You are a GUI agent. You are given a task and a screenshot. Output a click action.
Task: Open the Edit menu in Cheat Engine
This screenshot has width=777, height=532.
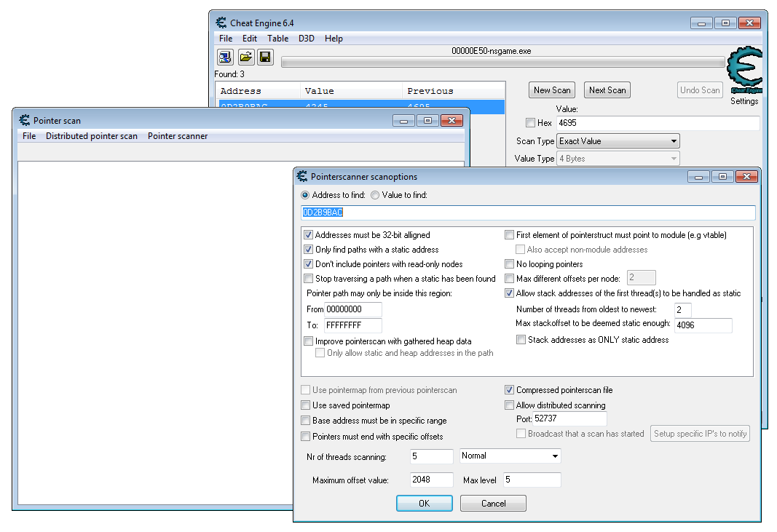pyautogui.click(x=250, y=38)
